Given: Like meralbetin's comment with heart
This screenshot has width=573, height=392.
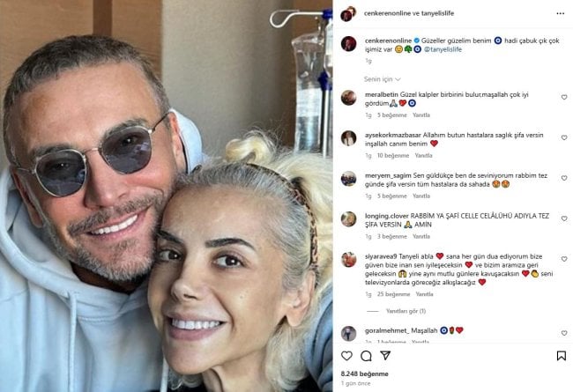Looking at the screenshot, I should point(564,97).
